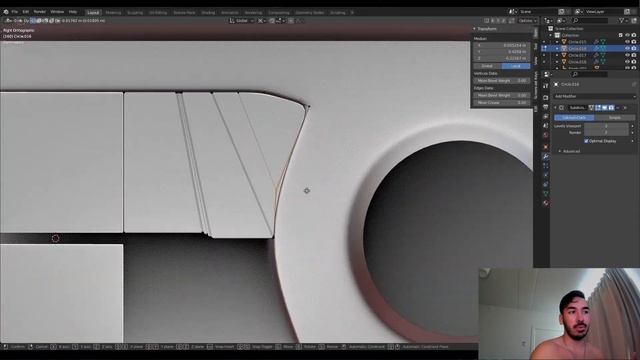Switch Transform coordinates to Global

coord(487,66)
